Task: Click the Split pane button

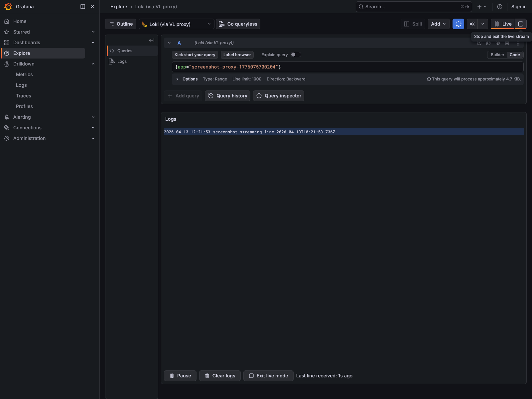Action: (x=413, y=24)
